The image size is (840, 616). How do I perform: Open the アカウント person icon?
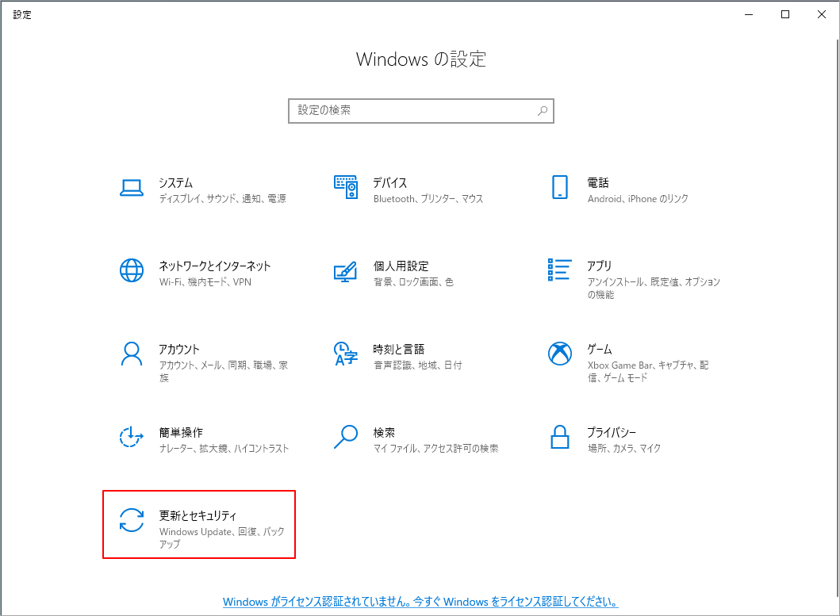coord(131,354)
